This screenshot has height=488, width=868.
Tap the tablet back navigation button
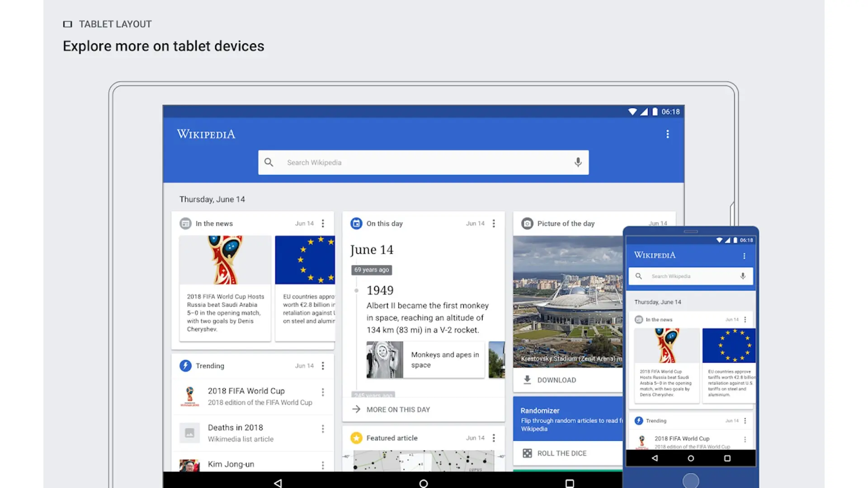coord(278,483)
